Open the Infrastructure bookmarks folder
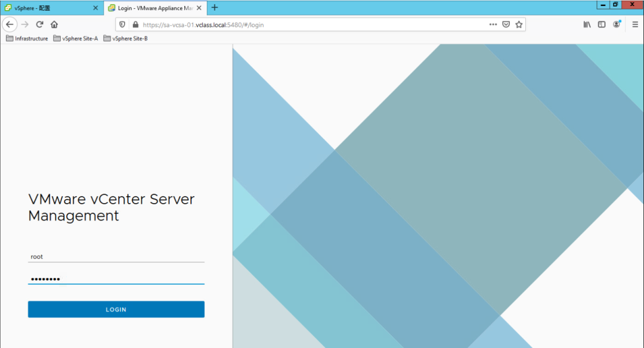This screenshot has height=348, width=644. [x=27, y=39]
